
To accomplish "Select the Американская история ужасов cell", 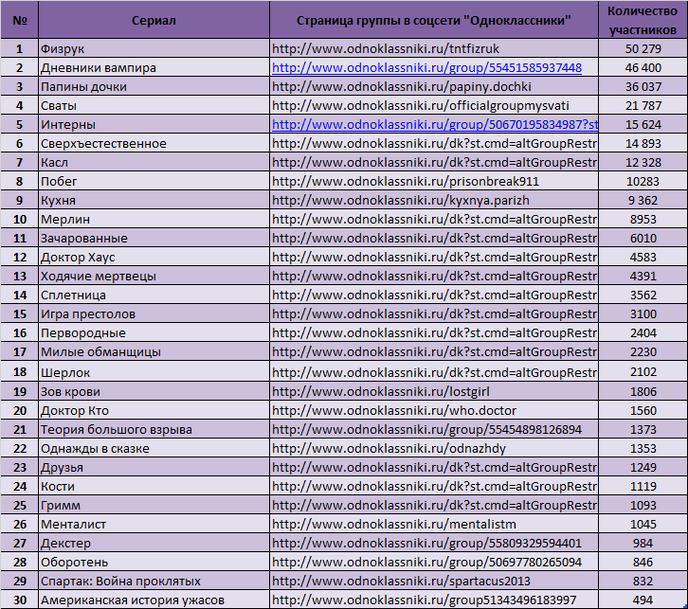I will coord(154,599).
